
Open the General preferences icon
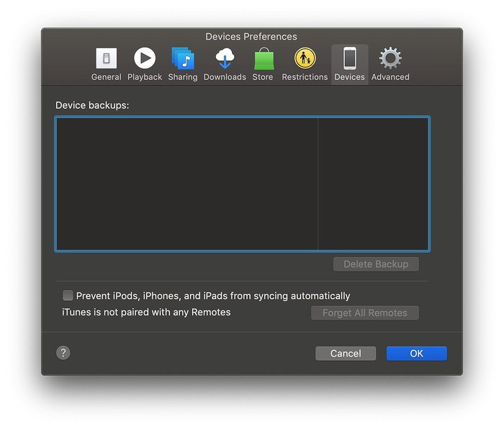pyautogui.click(x=106, y=59)
